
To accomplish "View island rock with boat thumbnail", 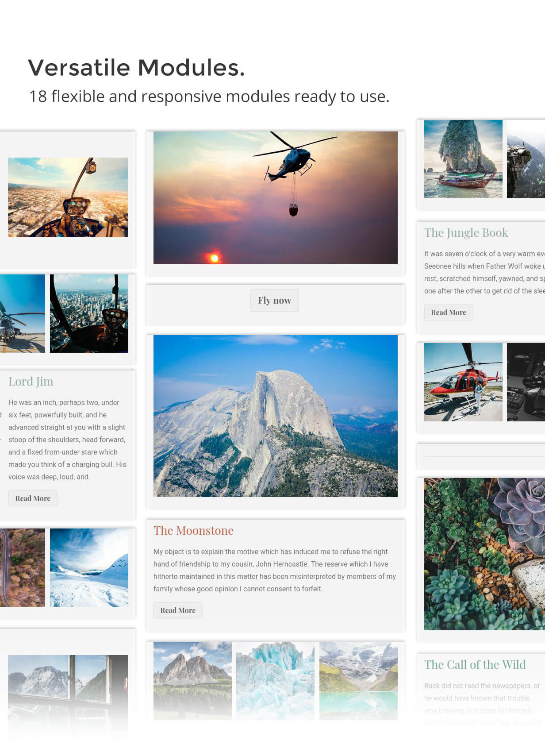I will coord(463,159).
